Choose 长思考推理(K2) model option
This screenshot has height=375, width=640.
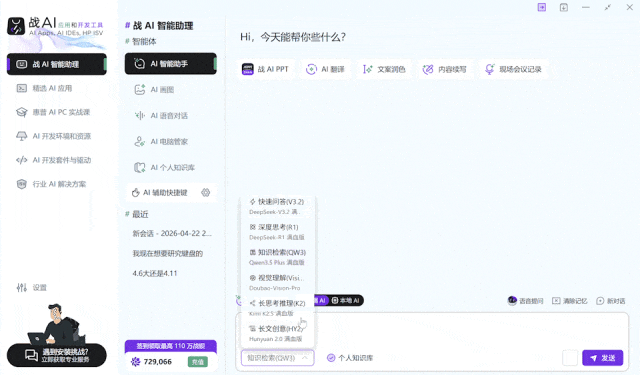click(x=278, y=308)
